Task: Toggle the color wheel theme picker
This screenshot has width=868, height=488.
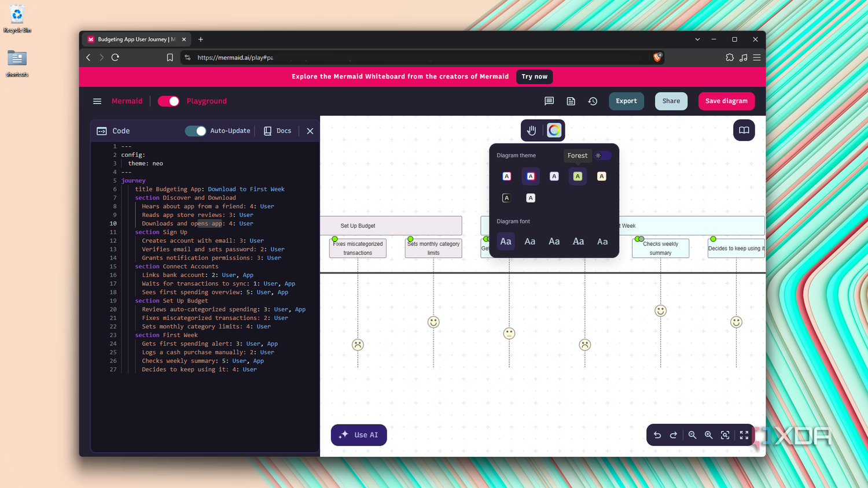Action: point(554,131)
